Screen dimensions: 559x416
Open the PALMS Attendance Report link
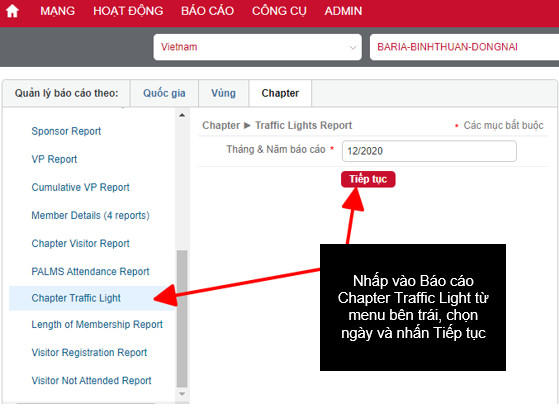(90, 272)
